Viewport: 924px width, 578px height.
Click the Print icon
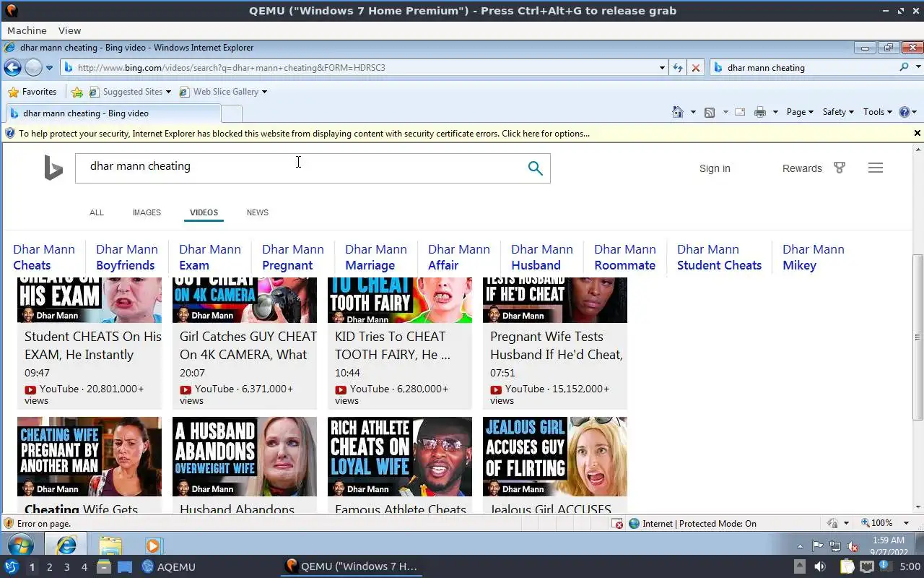point(760,112)
